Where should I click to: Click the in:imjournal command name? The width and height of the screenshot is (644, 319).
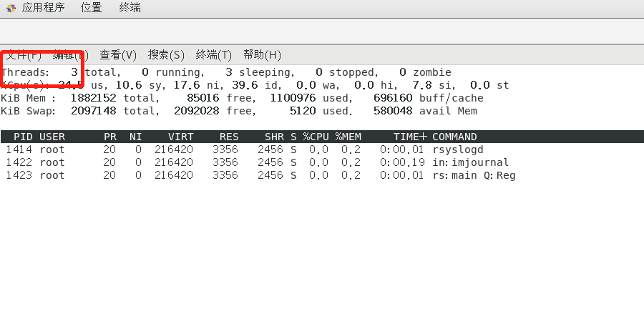tap(471, 162)
